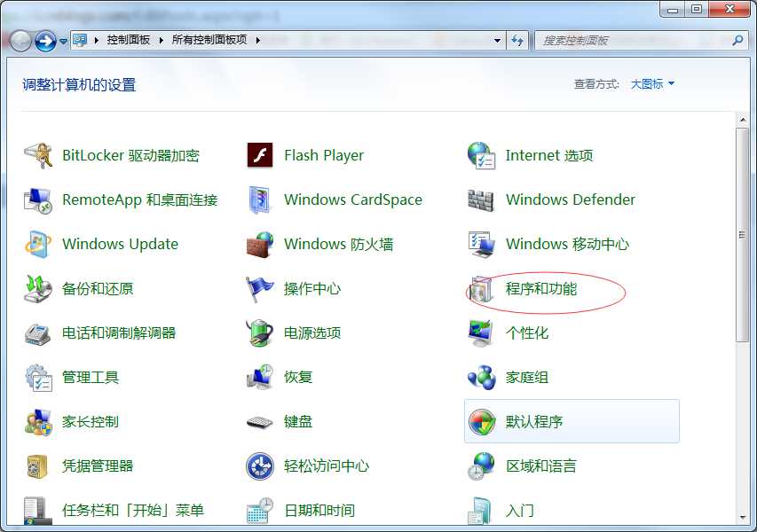Open the 个性化 link text
757x532 pixels.
click(527, 332)
